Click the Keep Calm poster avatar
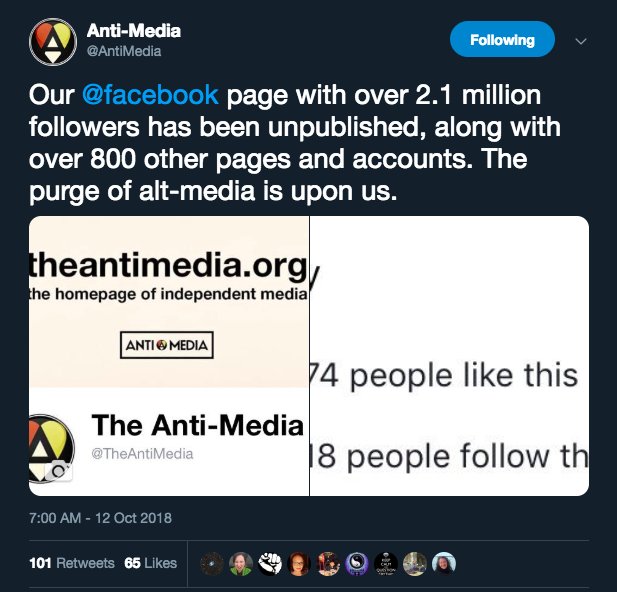 click(x=386, y=563)
